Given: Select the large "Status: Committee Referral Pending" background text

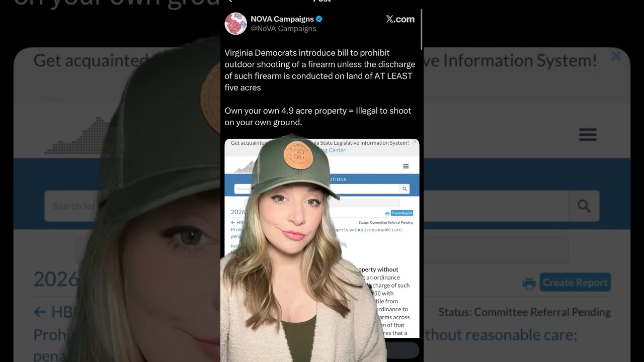Looking at the screenshot, I should pyautogui.click(x=524, y=312).
